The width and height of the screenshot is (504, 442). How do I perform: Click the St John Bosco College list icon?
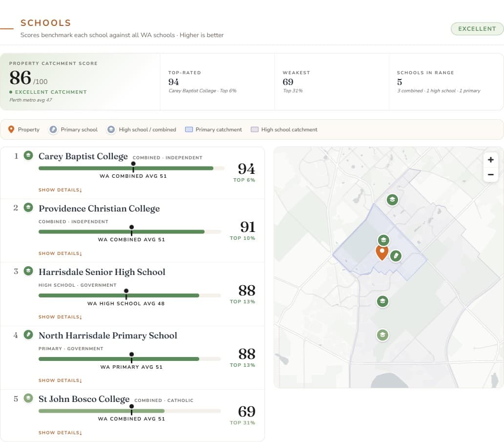click(28, 398)
